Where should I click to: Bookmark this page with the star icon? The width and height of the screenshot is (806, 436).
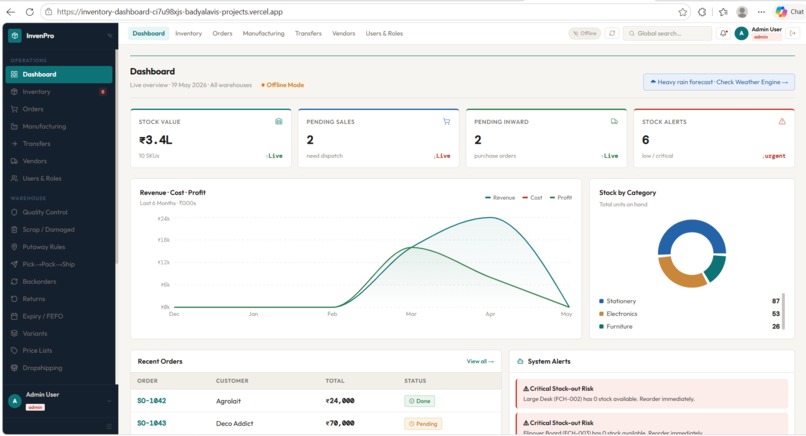[x=683, y=12]
